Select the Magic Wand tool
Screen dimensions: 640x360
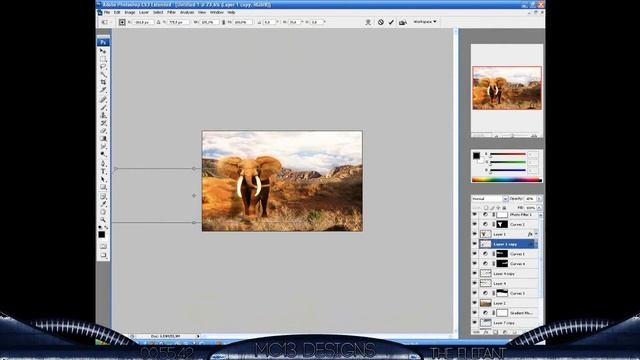point(103,74)
